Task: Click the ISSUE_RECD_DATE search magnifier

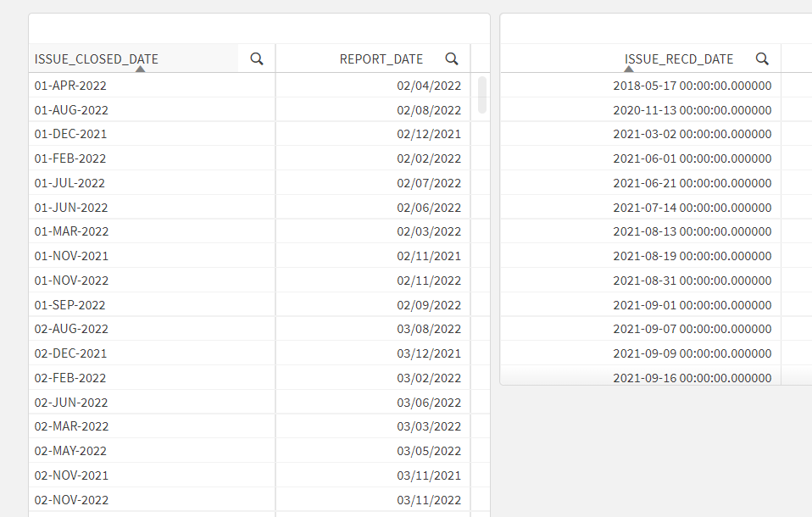Action: (x=762, y=58)
